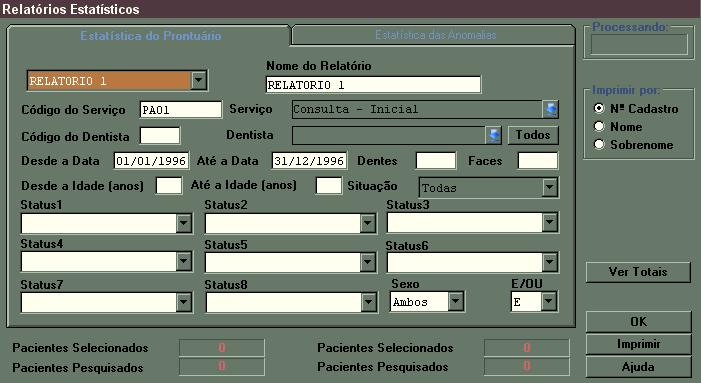Expand the Status5 dropdown
Screen dimensions: 701x383
click(367, 262)
